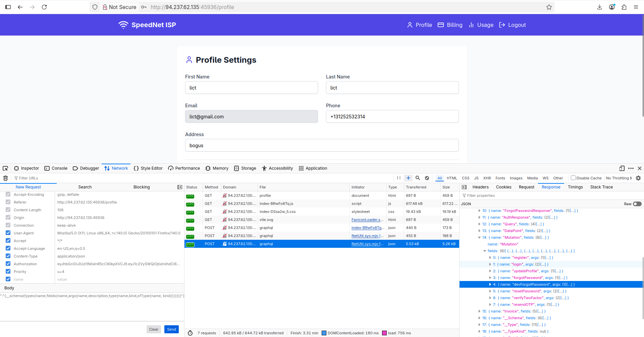Screen dimensions: 644x337
Task: Open network settings gear icon
Action: click(x=638, y=178)
